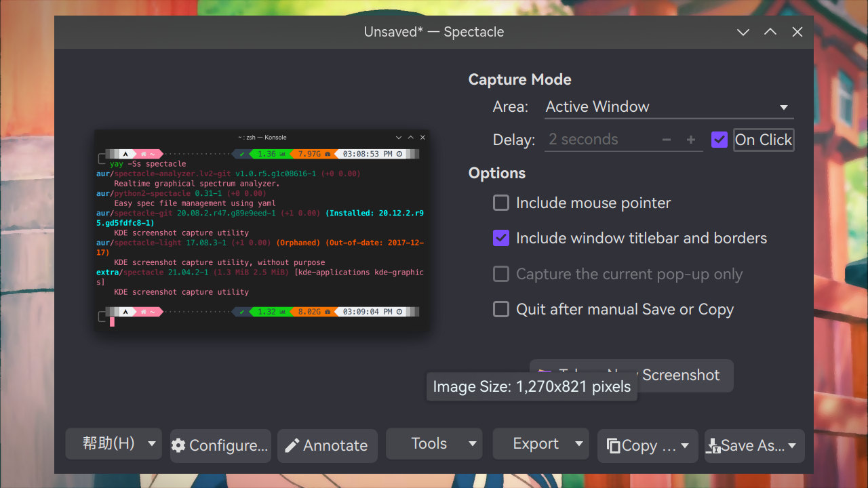Image resolution: width=868 pixels, height=488 pixels.
Task: Open Configure settings with the gear icon
Action: click(178, 445)
